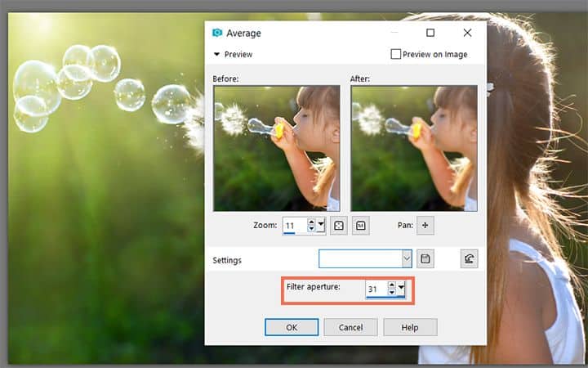The width and height of the screenshot is (588, 368).
Task: Click the Save preset disk icon
Action: [x=425, y=258]
